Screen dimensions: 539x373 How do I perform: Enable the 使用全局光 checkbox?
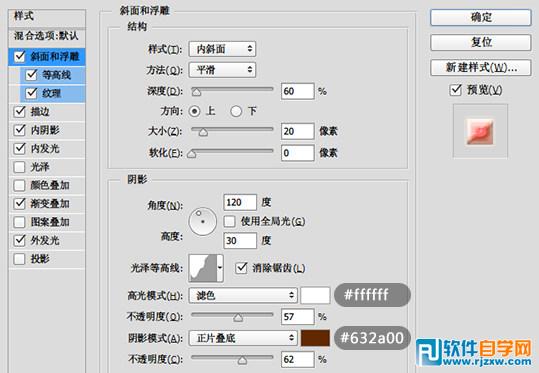point(229,221)
